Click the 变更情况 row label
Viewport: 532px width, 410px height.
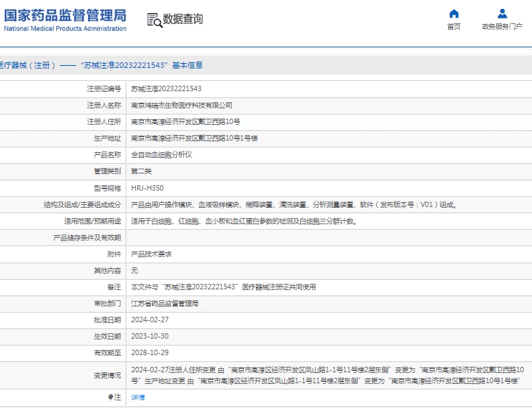tap(107, 376)
